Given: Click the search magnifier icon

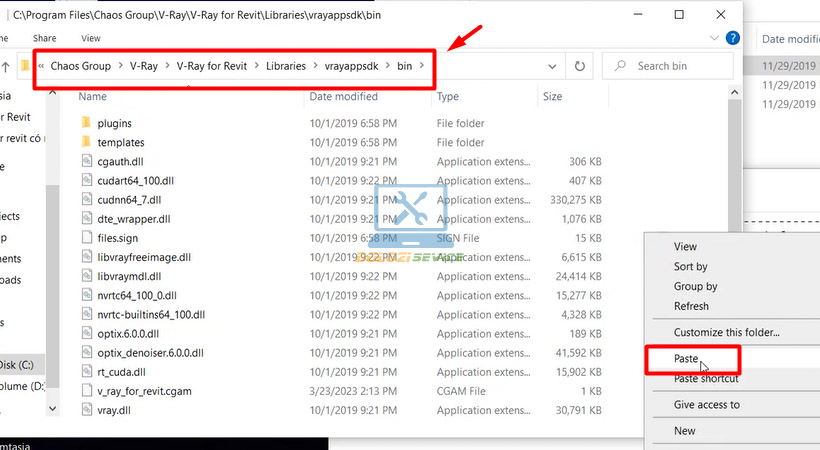Looking at the screenshot, I should (621, 66).
